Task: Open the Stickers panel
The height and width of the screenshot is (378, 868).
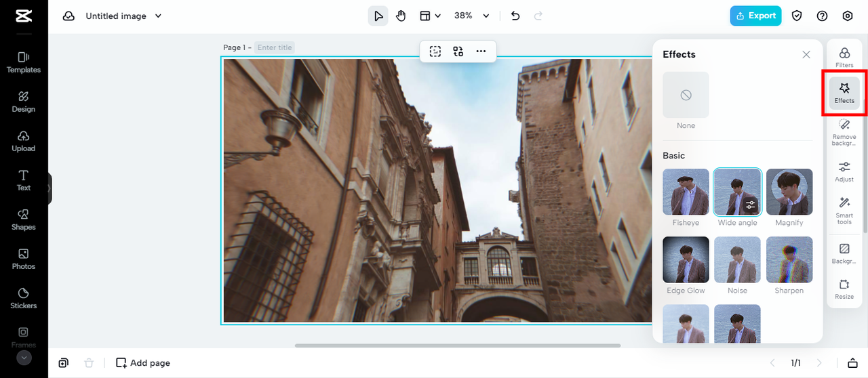Action: point(24,297)
